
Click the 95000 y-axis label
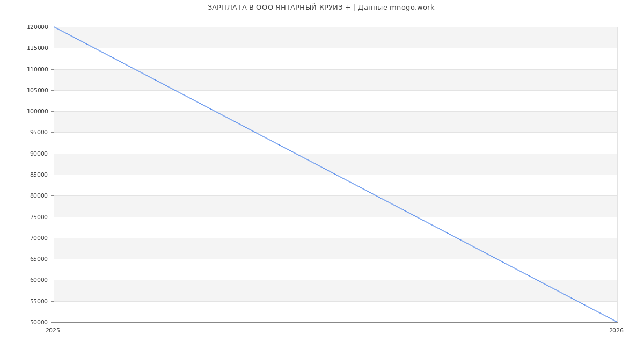(39, 133)
